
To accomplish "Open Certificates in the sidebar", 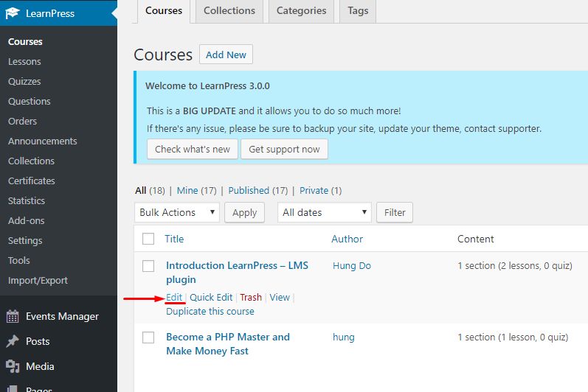I will tap(32, 181).
